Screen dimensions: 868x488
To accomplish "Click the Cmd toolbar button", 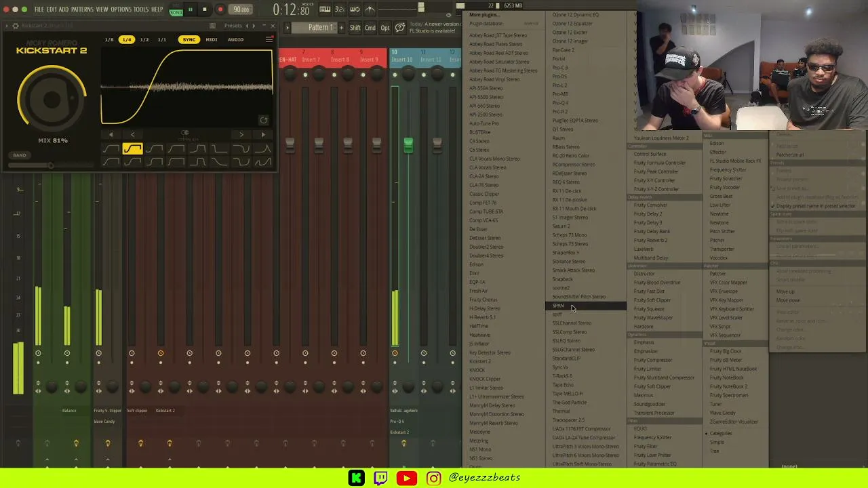I will (x=370, y=28).
